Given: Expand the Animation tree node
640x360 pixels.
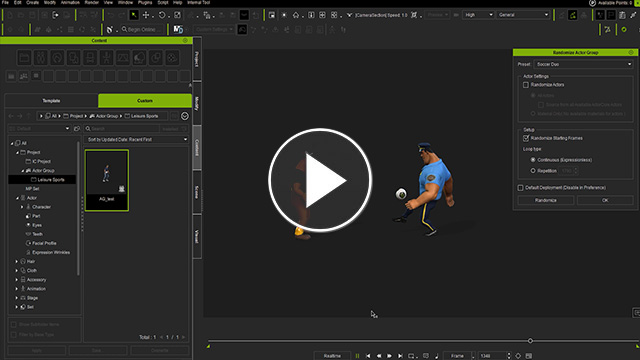Looking at the screenshot, I should click(17, 289).
